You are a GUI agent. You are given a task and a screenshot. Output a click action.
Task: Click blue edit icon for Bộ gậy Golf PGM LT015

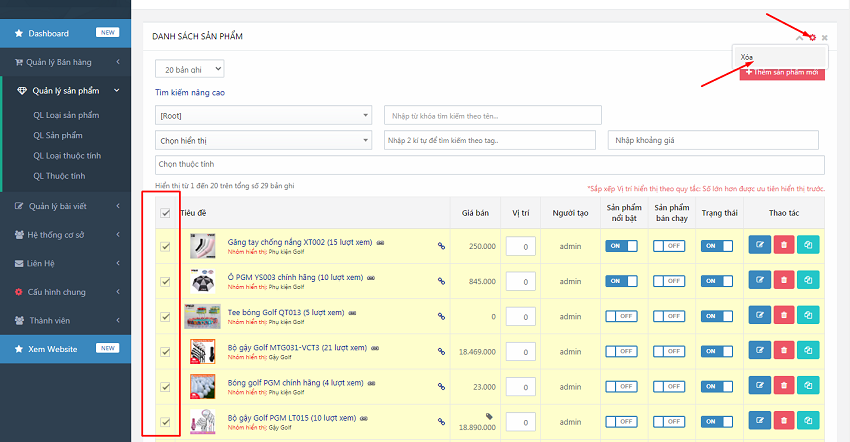point(759,421)
